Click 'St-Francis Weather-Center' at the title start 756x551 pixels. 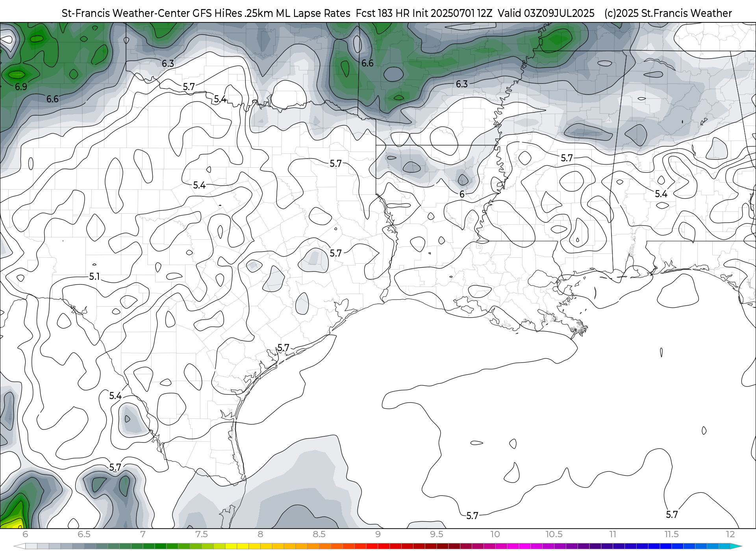coord(126,13)
